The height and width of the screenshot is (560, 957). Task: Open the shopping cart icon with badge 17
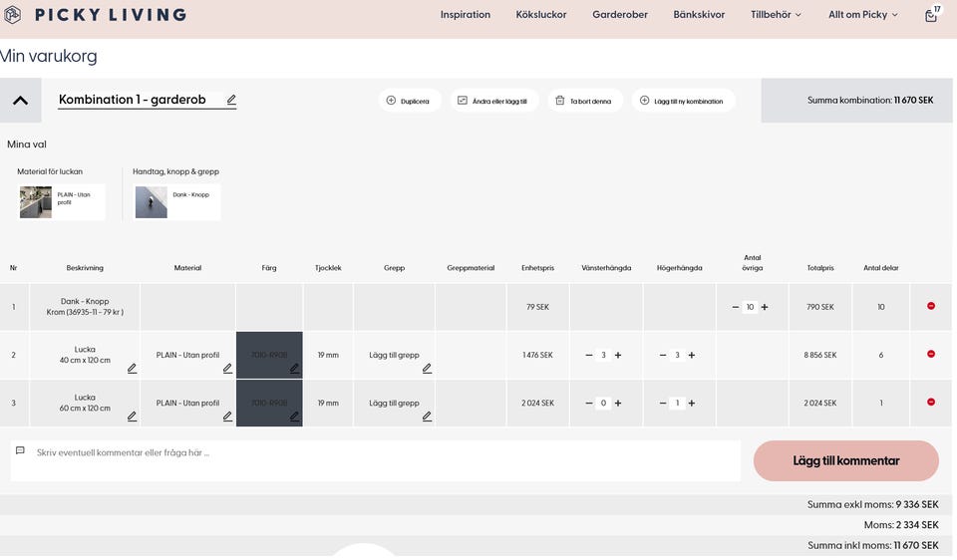930,15
